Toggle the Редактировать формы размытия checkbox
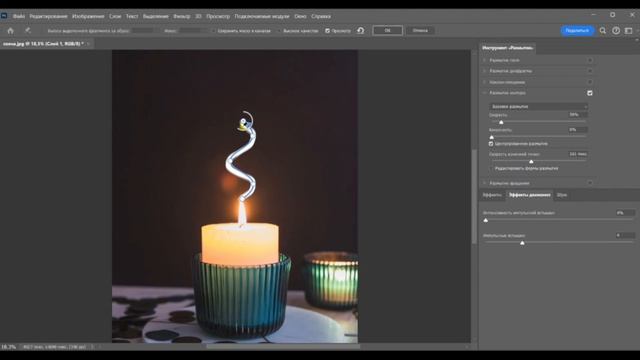Screen dimensions: 640x360 point(491,168)
